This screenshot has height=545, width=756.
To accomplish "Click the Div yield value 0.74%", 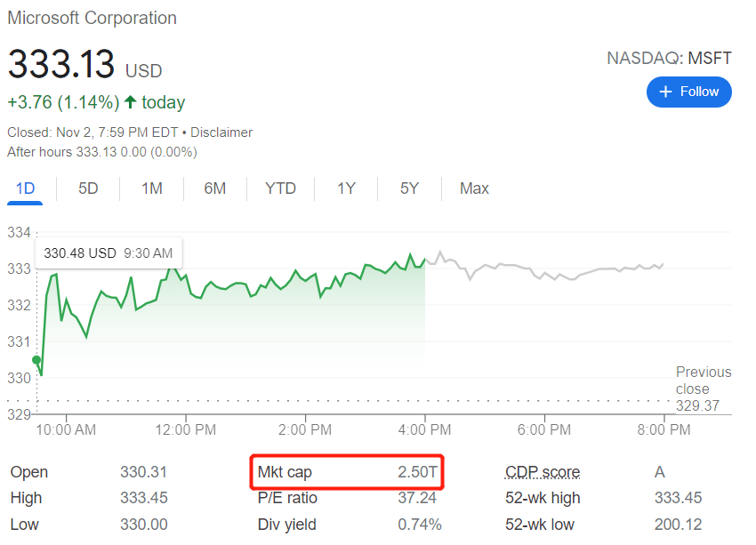I will pyautogui.click(x=420, y=525).
